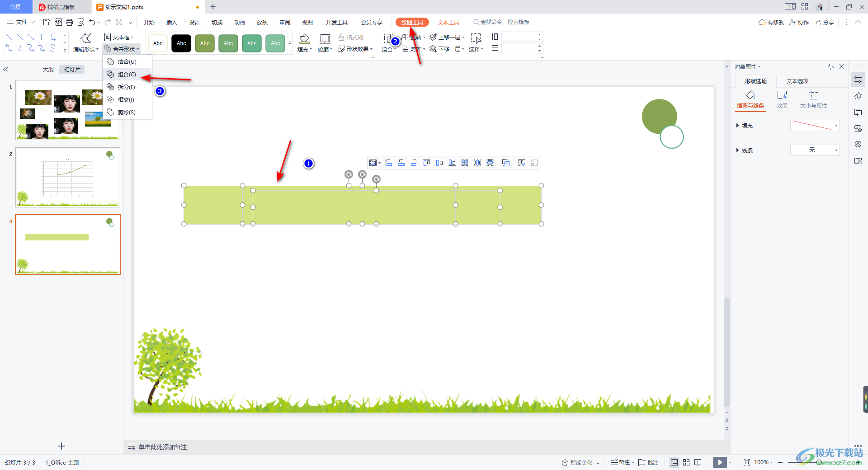
Task: Click the Edit Shape (编辑形状) icon
Action: click(86, 39)
